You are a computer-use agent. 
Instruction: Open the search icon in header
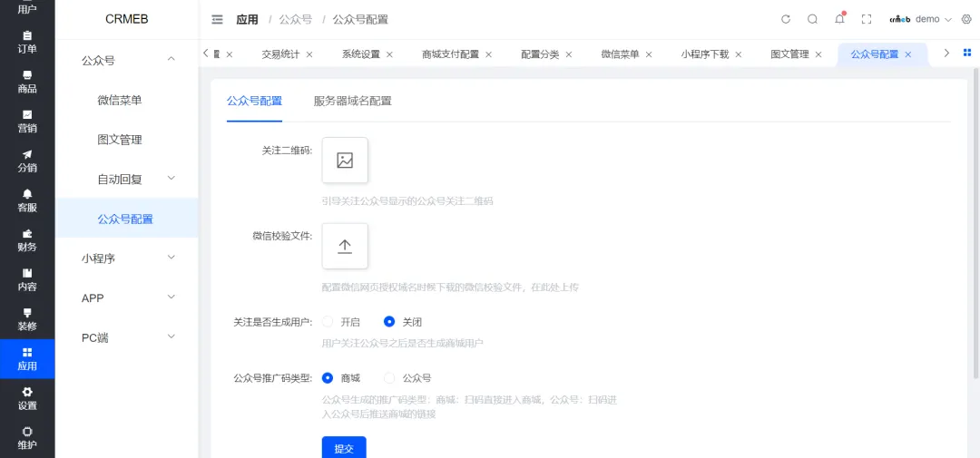tap(812, 19)
